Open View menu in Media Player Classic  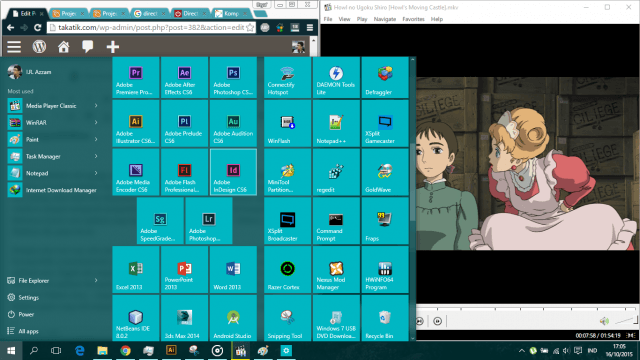point(344,19)
